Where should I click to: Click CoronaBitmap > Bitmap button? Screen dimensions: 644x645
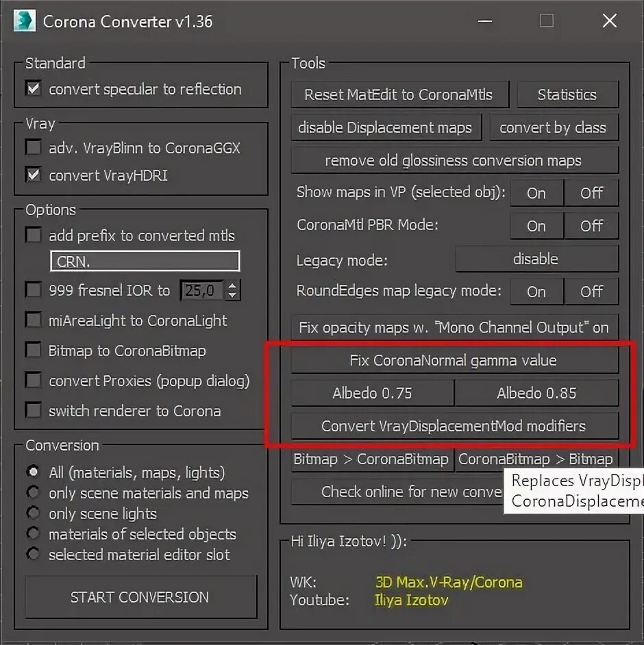tap(536, 459)
